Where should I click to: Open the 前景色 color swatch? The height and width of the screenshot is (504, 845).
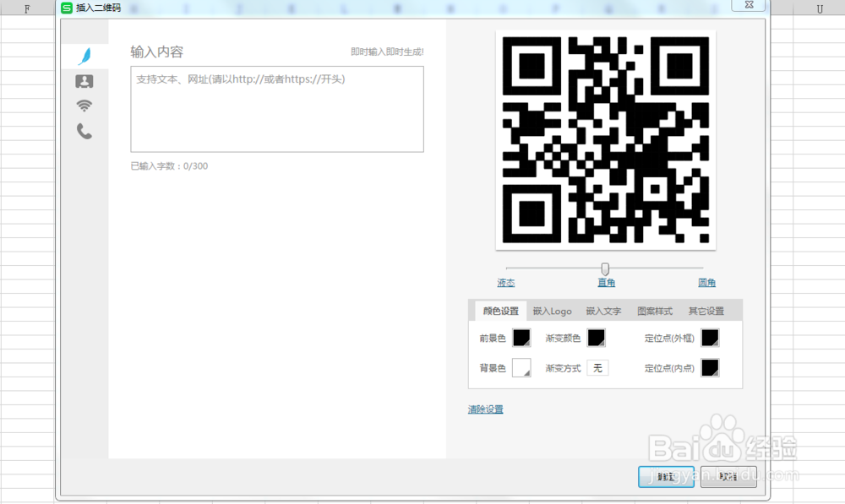coord(521,339)
